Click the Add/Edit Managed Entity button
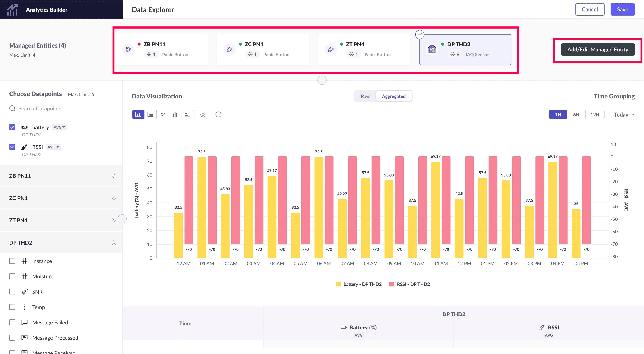The image size is (644, 354). click(x=597, y=50)
